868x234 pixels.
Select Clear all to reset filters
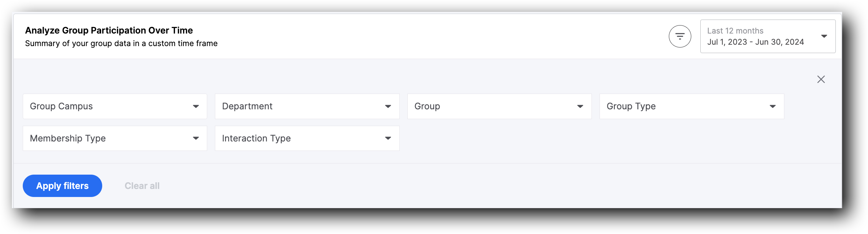[x=142, y=185]
